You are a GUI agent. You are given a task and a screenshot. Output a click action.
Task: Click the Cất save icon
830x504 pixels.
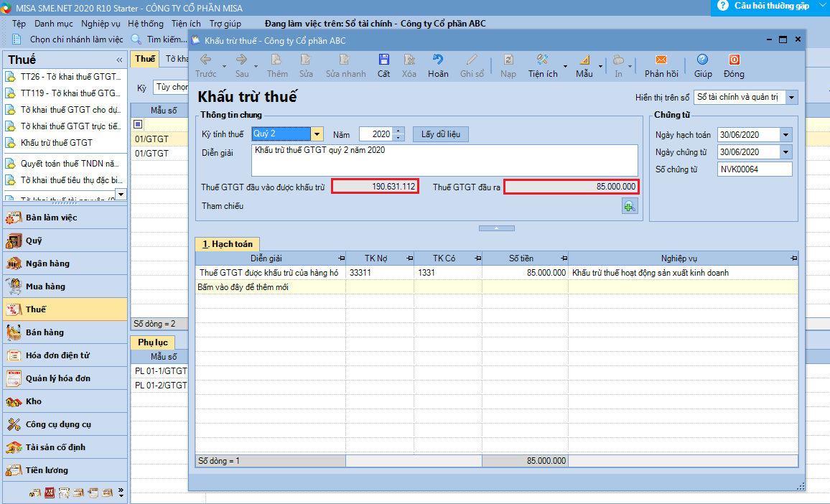384,60
